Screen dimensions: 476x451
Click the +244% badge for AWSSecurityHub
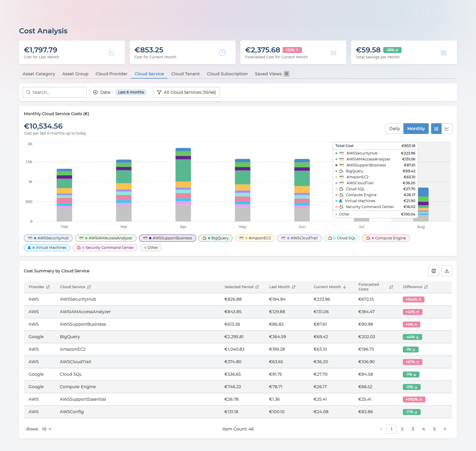pos(414,299)
